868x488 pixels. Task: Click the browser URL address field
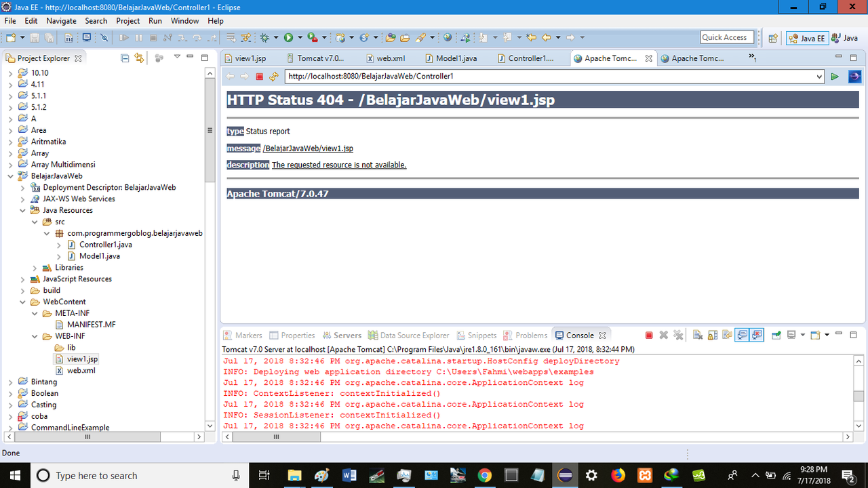tap(549, 77)
